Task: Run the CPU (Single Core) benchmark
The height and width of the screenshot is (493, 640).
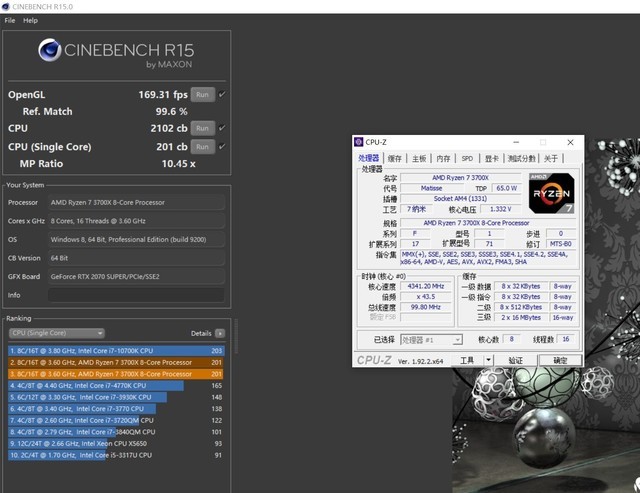Action: 202,147
